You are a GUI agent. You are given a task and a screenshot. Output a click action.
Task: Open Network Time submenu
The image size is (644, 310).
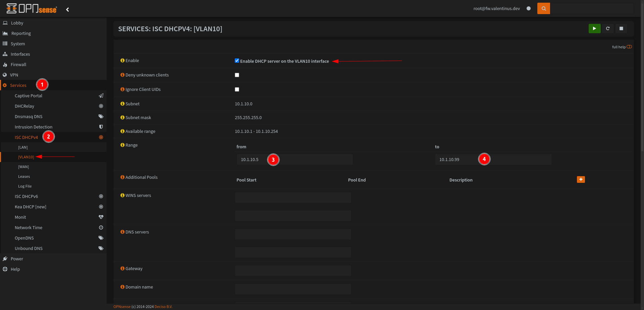[54, 227]
